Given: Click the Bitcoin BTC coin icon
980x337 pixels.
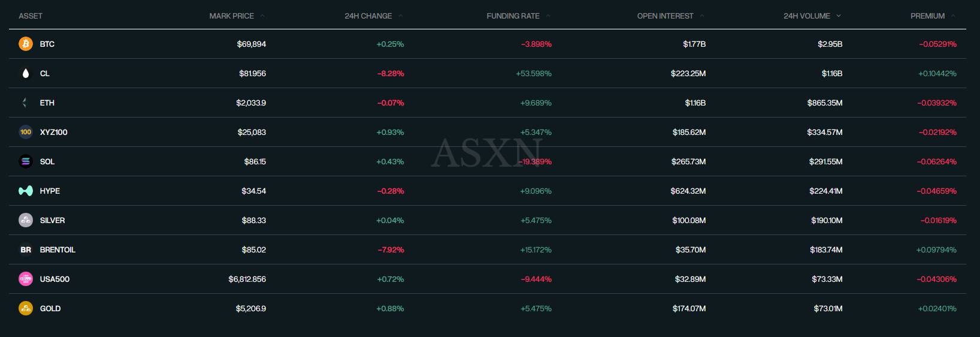Looking at the screenshot, I should coord(25,44).
